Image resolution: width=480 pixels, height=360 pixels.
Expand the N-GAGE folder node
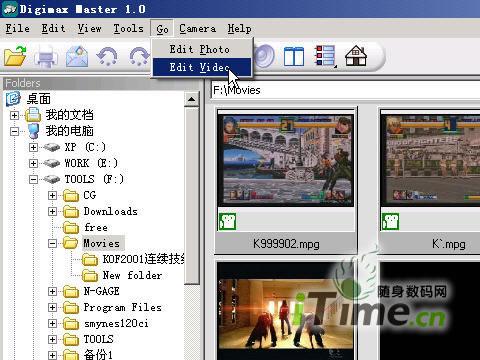(x=52, y=292)
